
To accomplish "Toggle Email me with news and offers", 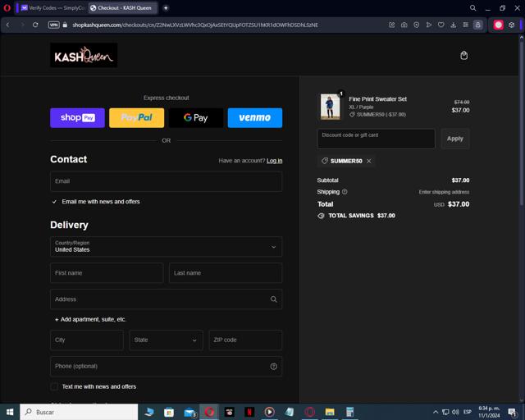I will [54, 202].
